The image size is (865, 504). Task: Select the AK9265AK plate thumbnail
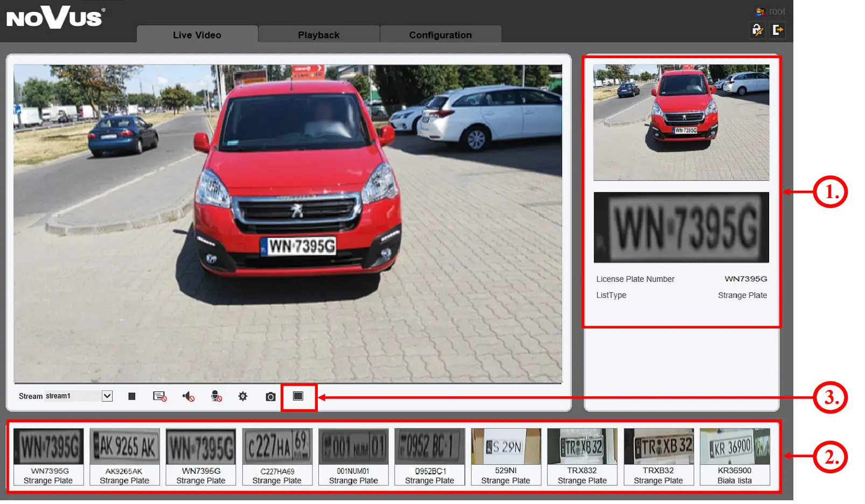tap(124, 456)
